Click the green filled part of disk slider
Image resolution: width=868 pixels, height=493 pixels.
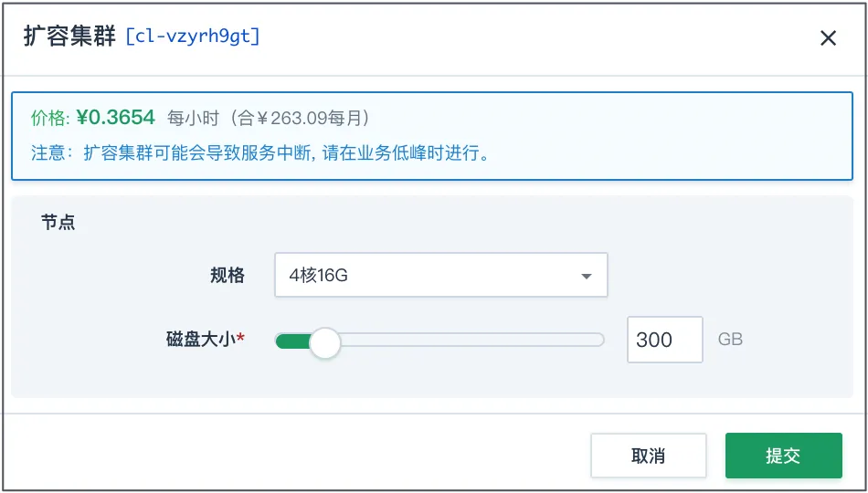(292, 341)
